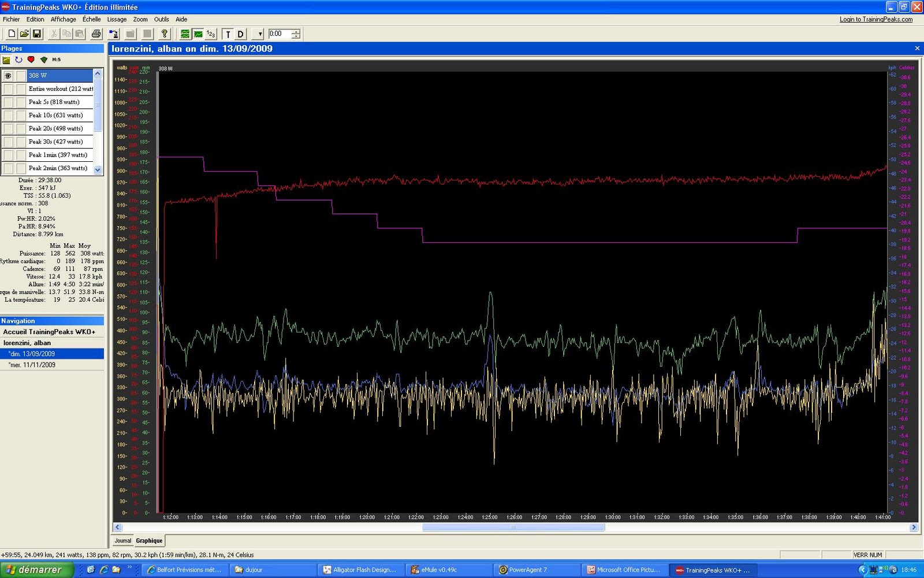Select the single overlaid graph icon
The width and height of the screenshot is (924, 578).
198,34
